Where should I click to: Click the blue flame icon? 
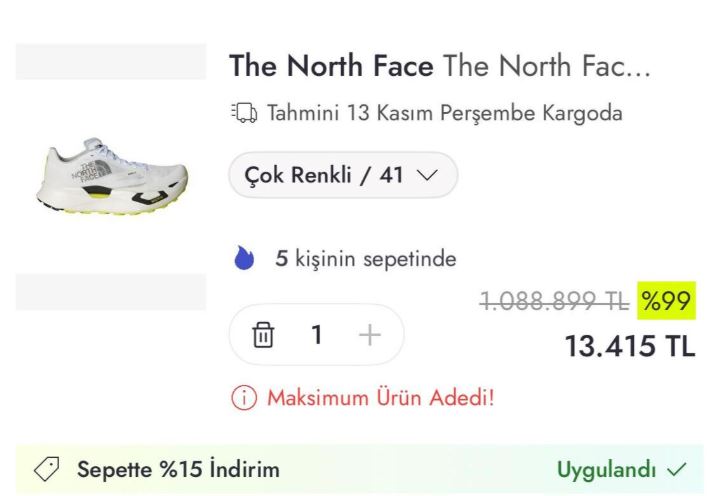click(x=244, y=260)
